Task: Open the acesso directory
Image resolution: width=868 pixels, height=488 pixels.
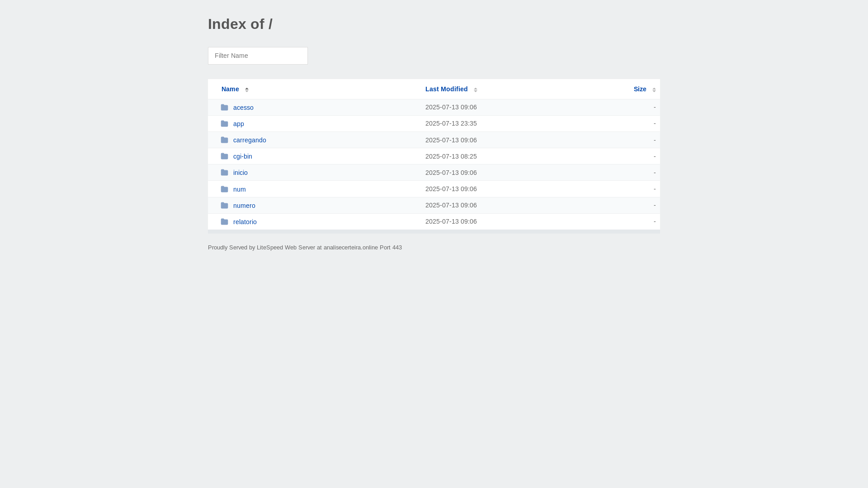Action: pyautogui.click(x=243, y=108)
